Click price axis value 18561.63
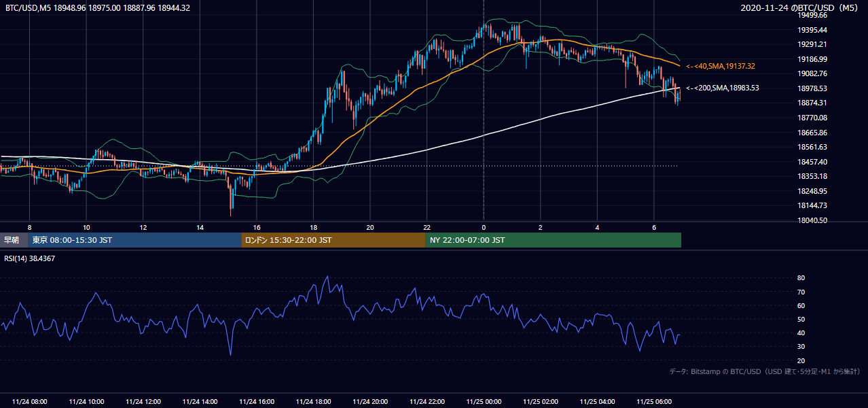This screenshot has width=868, height=408. click(813, 147)
